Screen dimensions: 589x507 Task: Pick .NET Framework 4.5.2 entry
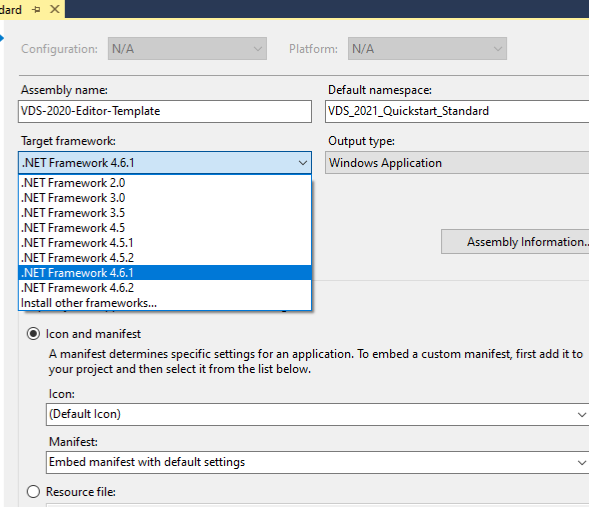[x=165, y=258]
